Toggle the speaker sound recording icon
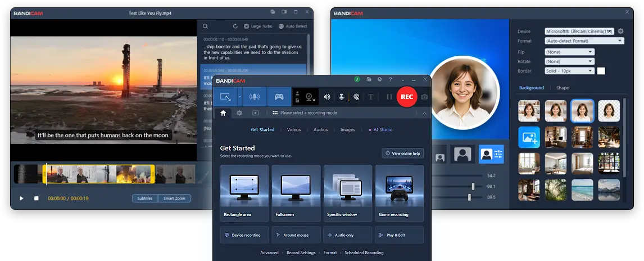The width and height of the screenshot is (644, 261). pyautogui.click(x=327, y=97)
